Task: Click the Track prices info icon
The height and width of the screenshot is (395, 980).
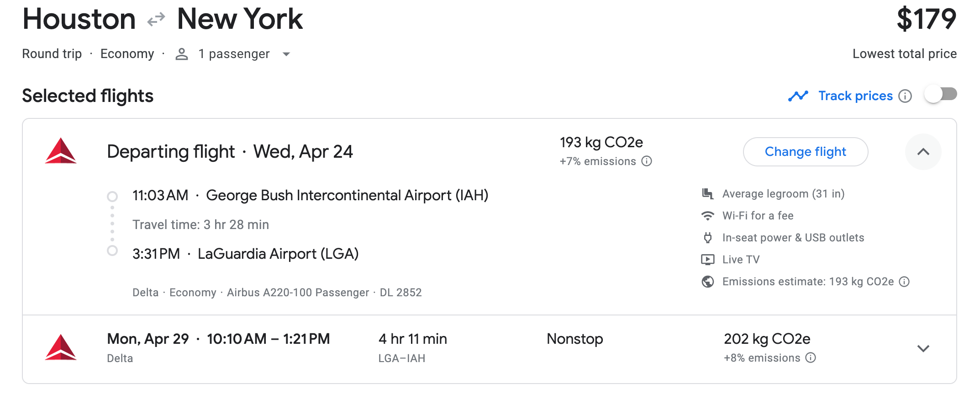Action: click(905, 96)
